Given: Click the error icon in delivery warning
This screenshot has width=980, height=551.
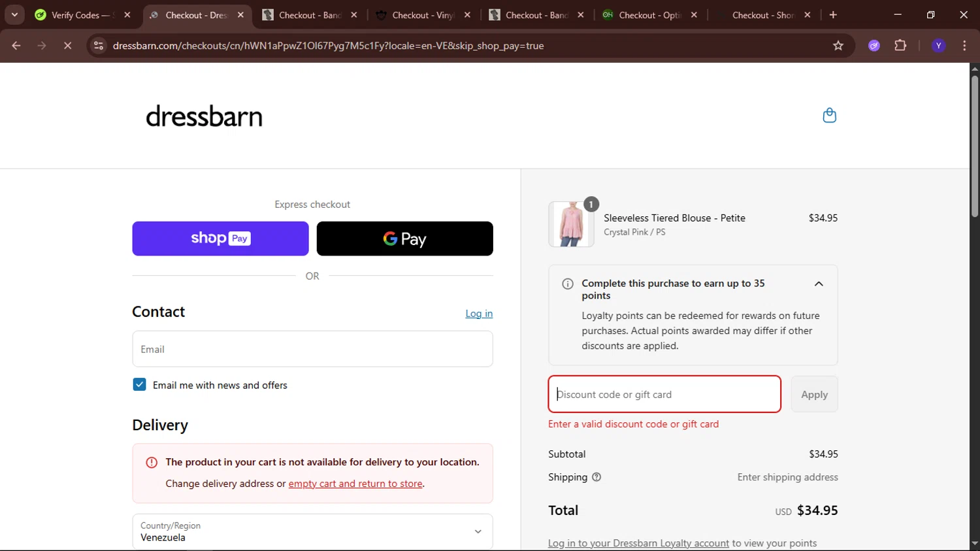Looking at the screenshot, I should [x=152, y=463].
